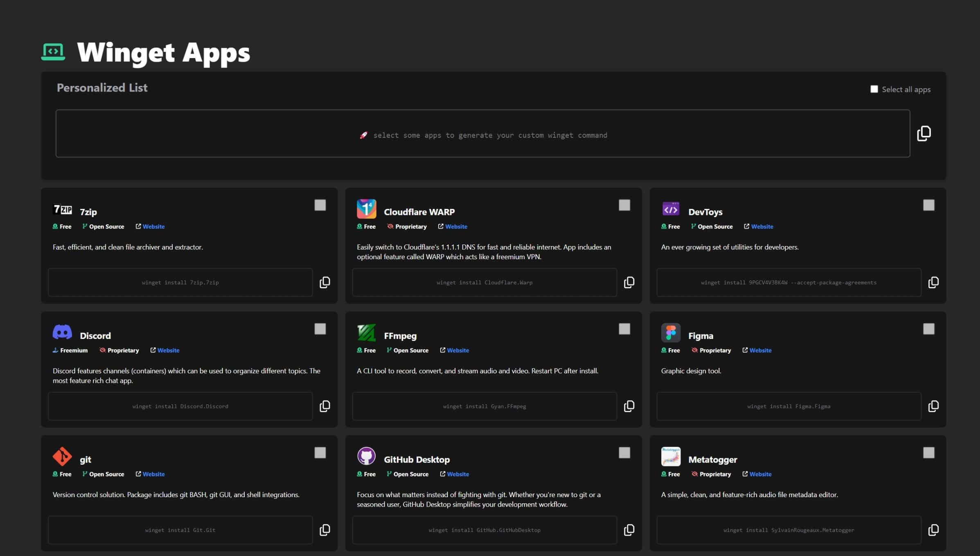Copy the Cloudflare WARP install command
This screenshot has height=556, width=980.
(x=629, y=282)
